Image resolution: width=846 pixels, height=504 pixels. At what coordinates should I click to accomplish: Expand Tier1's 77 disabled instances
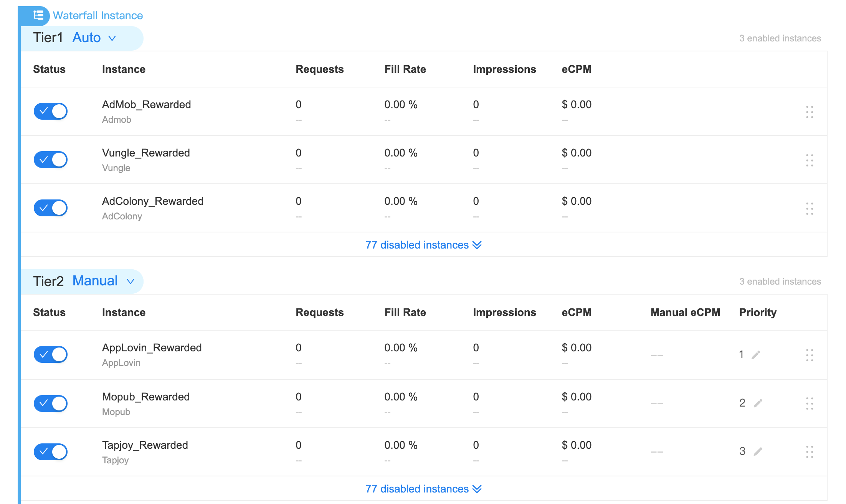(423, 245)
